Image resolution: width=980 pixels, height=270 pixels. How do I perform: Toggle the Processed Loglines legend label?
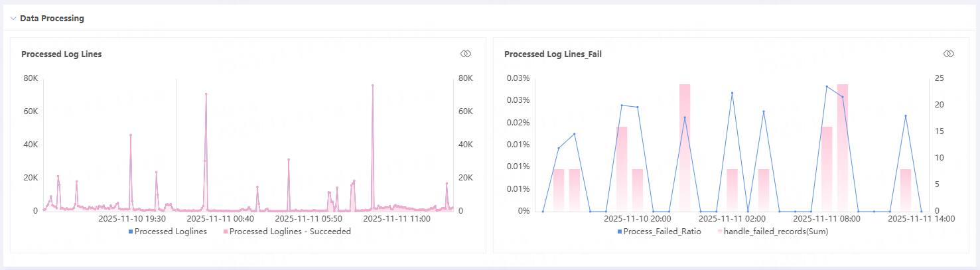[x=171, y=232]
